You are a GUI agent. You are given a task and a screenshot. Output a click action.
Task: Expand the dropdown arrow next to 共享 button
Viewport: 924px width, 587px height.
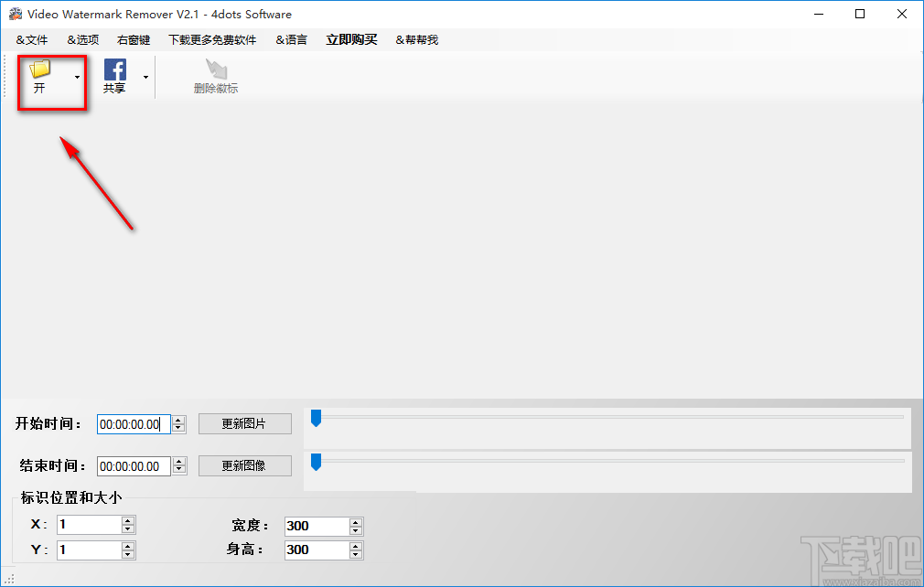pos(145,77)
